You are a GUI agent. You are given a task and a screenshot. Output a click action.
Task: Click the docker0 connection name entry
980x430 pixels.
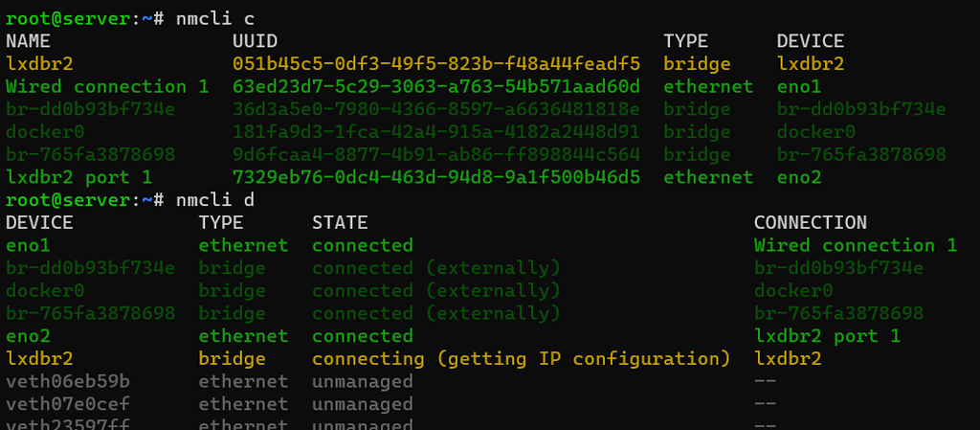click(44, 132)
